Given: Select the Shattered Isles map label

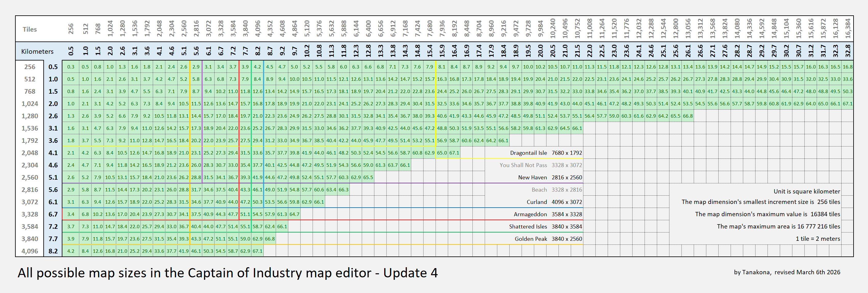Looking at the screenshot, I should coord(528,227).
